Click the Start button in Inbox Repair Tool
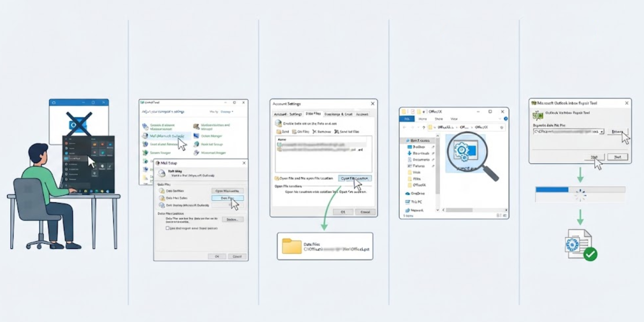This screenshot has width=644, height=322. [x=594, y=157]
